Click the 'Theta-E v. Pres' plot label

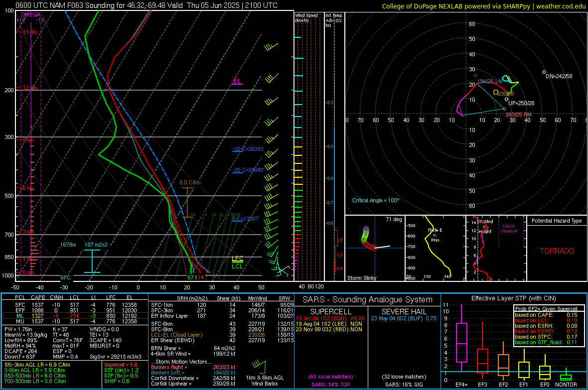coord(435,235)
